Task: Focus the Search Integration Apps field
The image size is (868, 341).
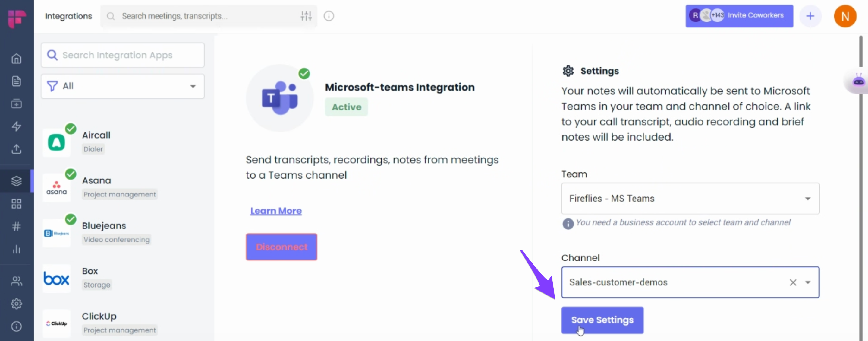Action: point(123,55)
